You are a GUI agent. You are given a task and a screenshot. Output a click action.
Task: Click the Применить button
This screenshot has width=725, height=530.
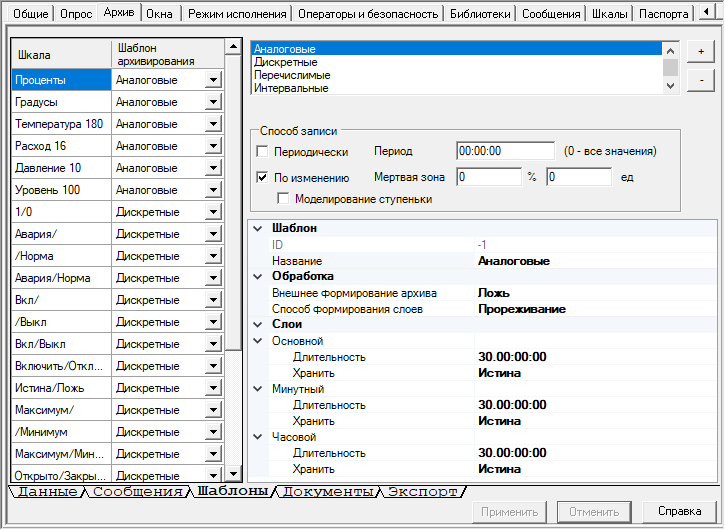[x=509, y=512]
